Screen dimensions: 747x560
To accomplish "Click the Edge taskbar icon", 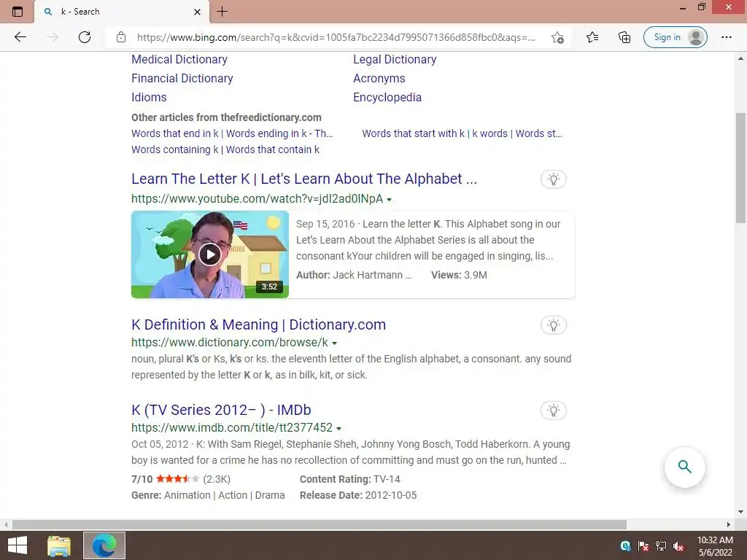I will tap(104, 545).
